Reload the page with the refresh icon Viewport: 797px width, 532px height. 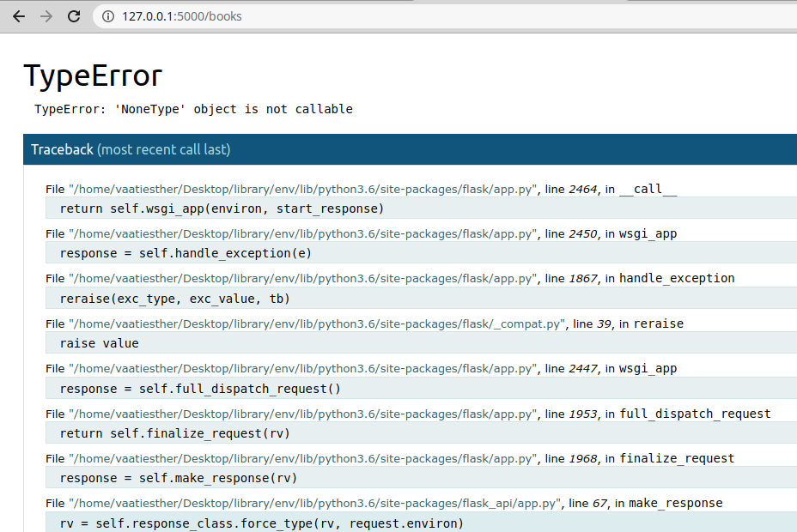pos(73,15)
